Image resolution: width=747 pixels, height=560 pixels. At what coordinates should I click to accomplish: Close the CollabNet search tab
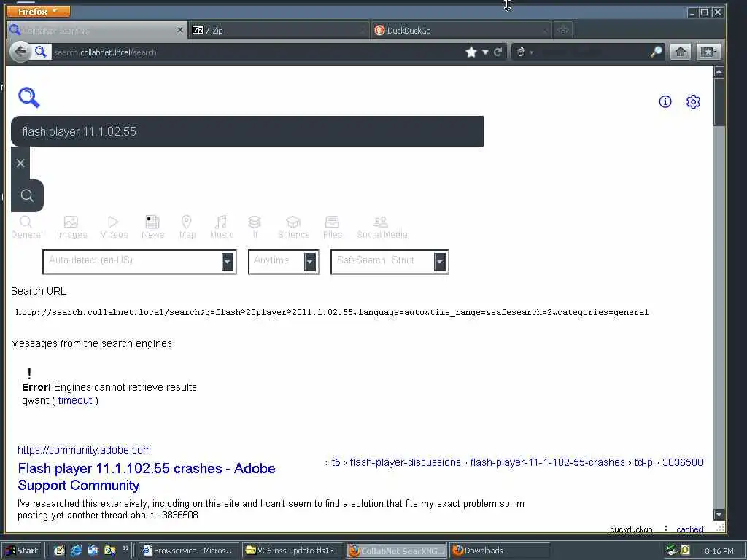(x=179, y=30)
